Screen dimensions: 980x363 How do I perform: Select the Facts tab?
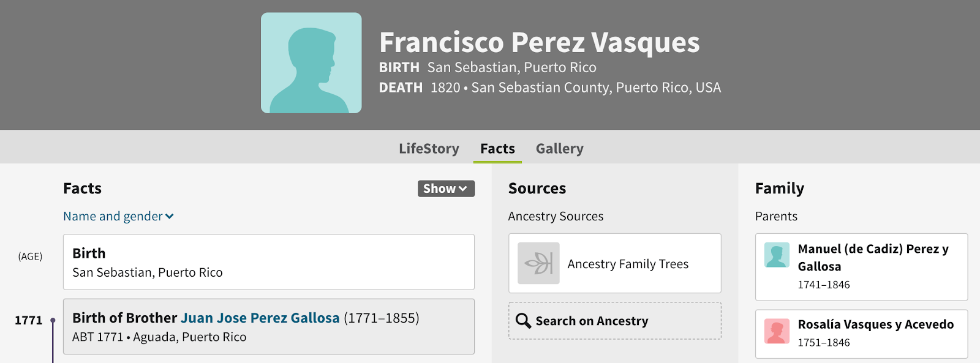point(497,149)
